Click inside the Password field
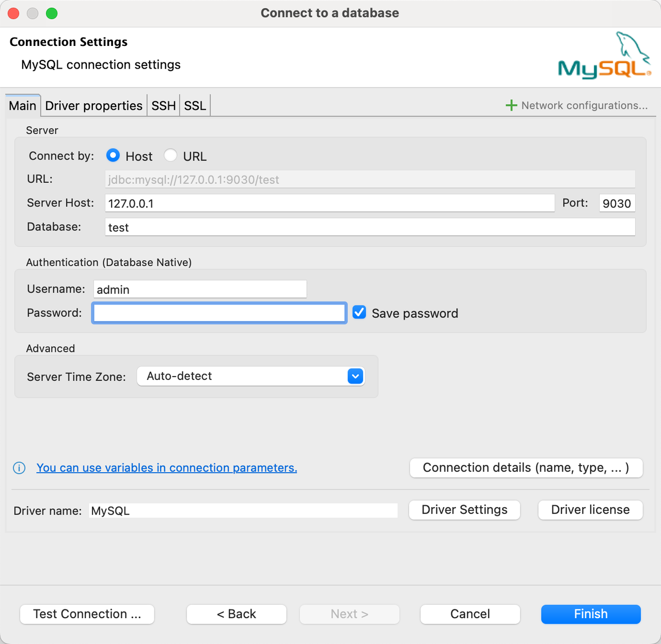 pos(219,313)
